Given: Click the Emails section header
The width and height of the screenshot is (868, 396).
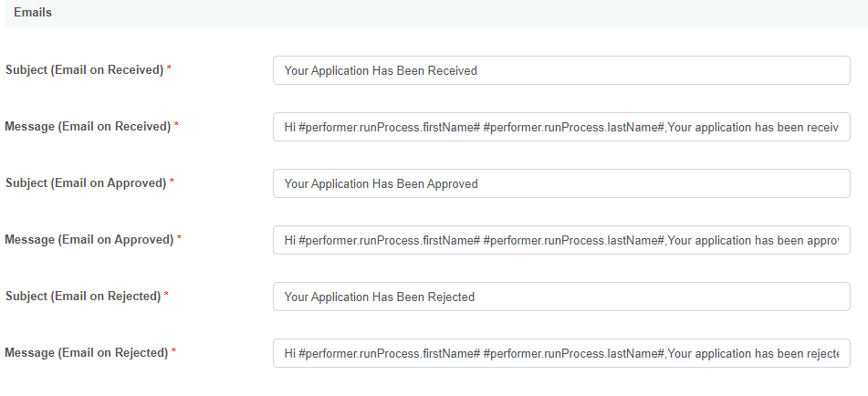Looking at the screenshot, I should coord(33,13).
